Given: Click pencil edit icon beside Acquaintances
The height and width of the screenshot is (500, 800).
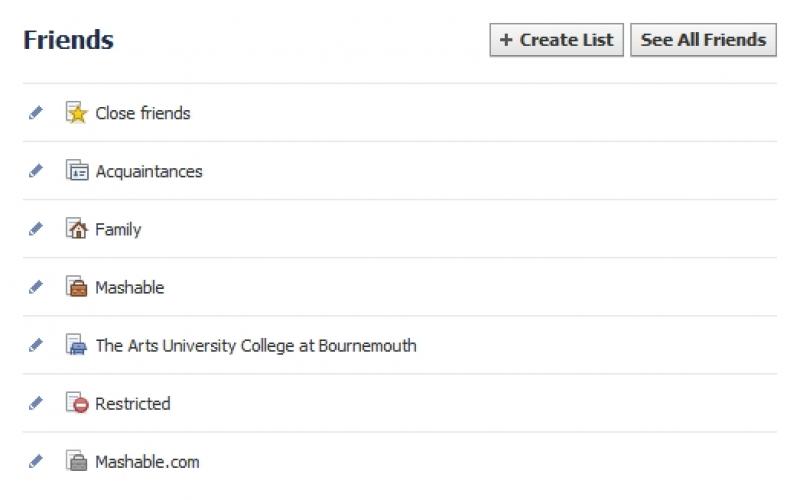Looking at the screenshot, I should pos(36,171).
